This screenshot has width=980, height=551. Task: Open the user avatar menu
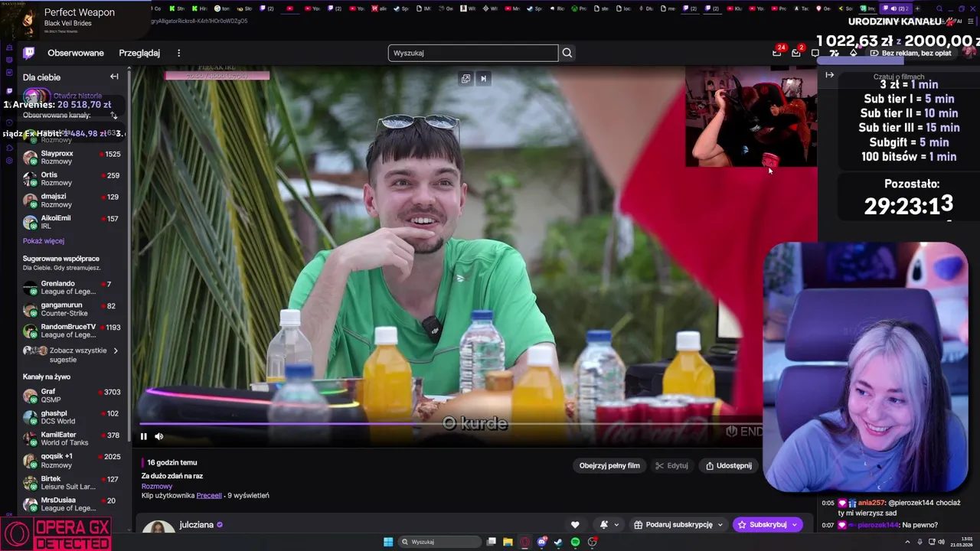coord(969,52)
